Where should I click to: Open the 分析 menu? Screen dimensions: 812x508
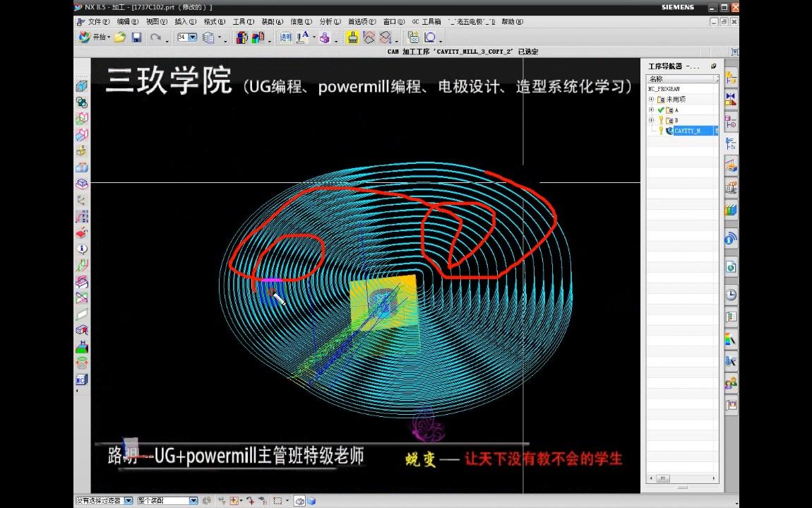coord(329,22)
